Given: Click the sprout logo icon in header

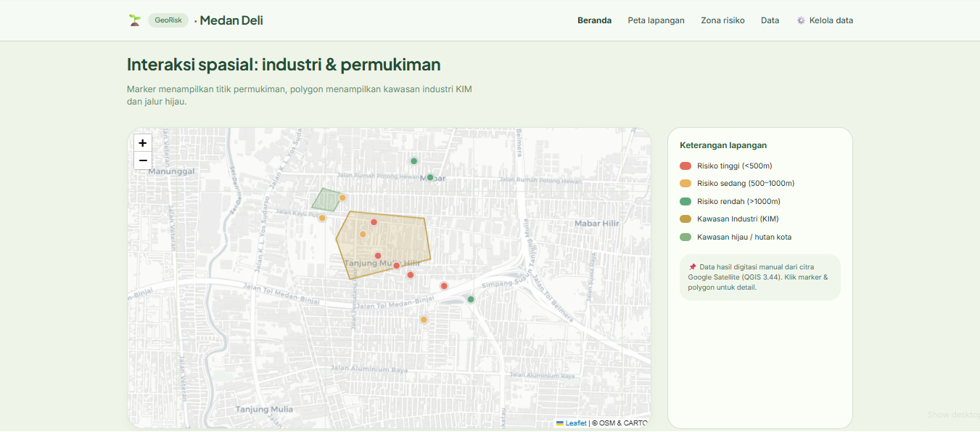Looking at the screenshot, I should click(134, 20).
